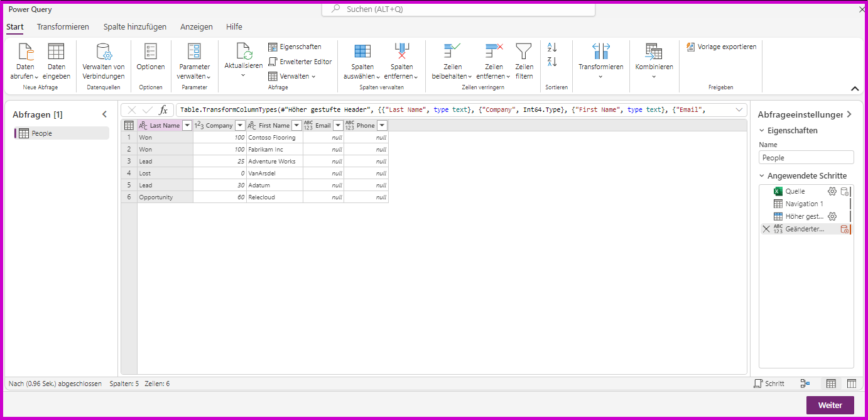Screen dimensions: 868x420
Task: Click Vorlage exportieren
Action: coord(722,47)
